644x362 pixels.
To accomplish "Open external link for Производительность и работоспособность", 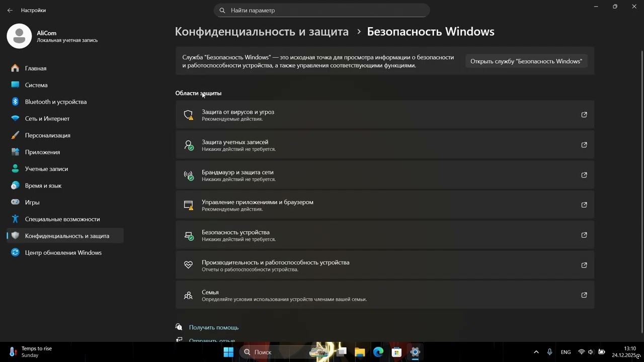I will pyautogui.click(x=584, y=265).
